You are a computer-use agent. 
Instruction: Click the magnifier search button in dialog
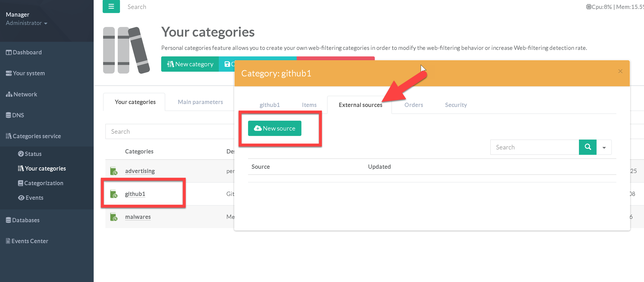pos(588,147)
